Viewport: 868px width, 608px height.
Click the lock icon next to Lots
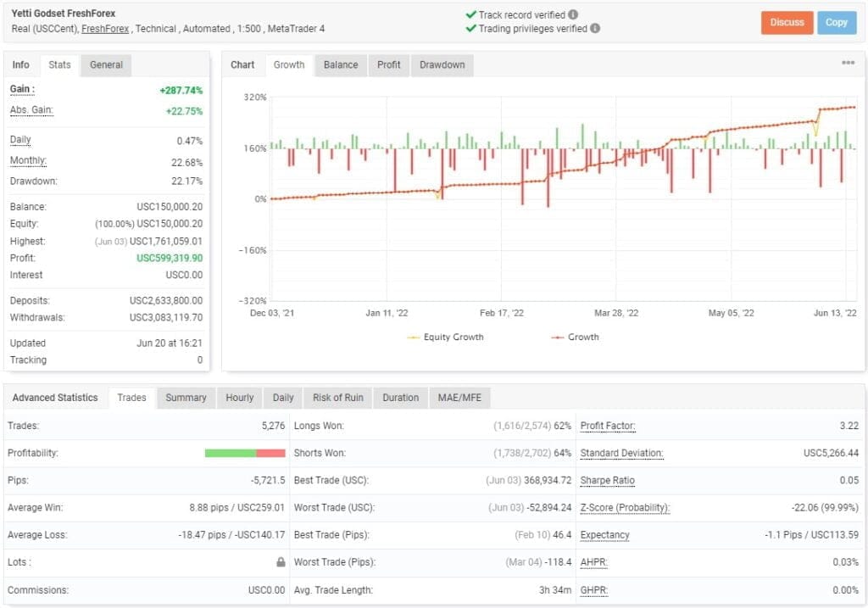[x=281, y=562]
